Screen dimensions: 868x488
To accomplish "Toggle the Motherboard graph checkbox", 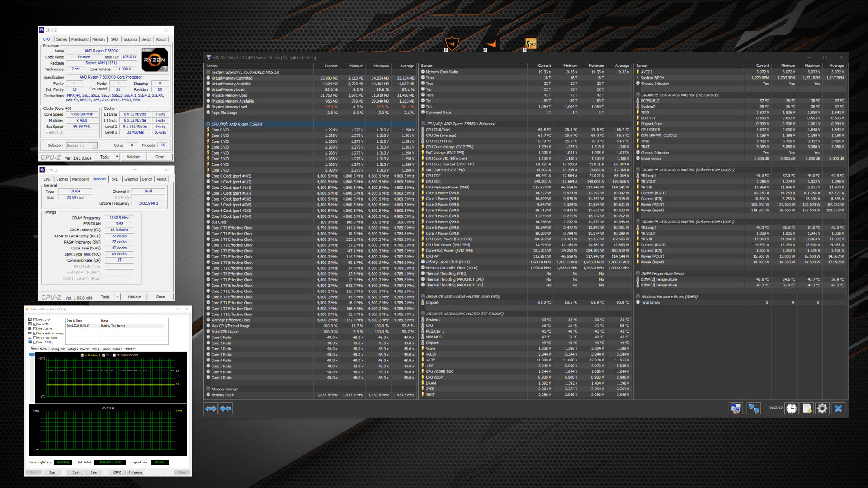I will tap(82, 355).
